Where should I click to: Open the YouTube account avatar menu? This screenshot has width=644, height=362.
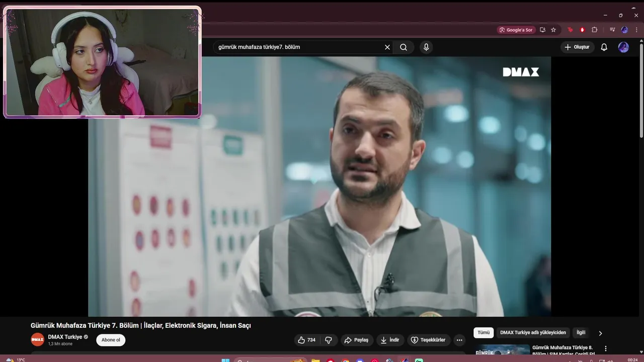coord(623,47)
